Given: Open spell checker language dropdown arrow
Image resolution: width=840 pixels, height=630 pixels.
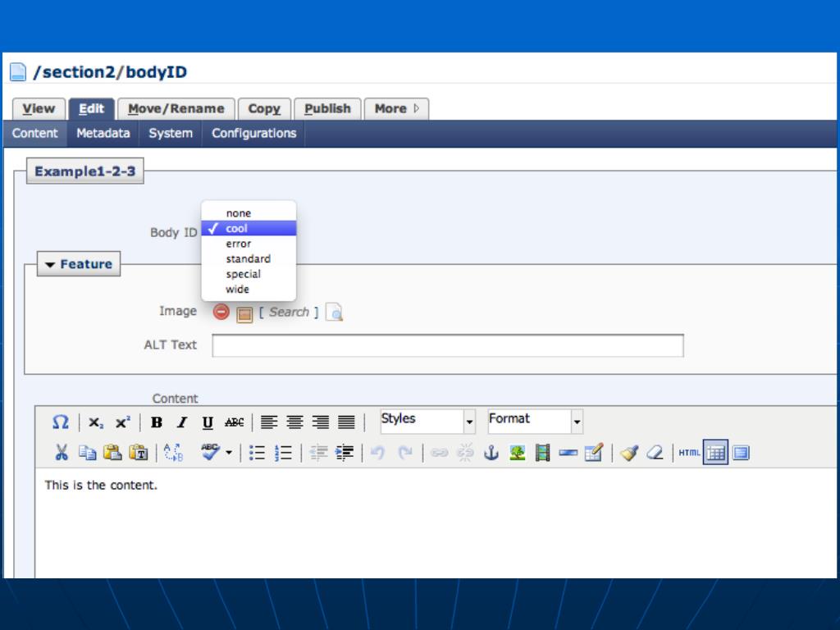Looking at the screenshot, I should pyautogui.click(x=229, y=453).
